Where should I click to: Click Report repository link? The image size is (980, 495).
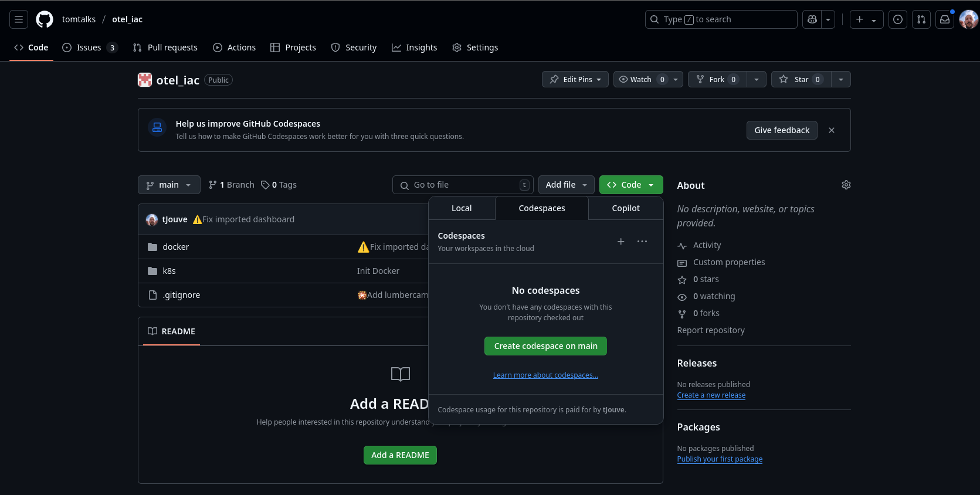click(711, 330)
